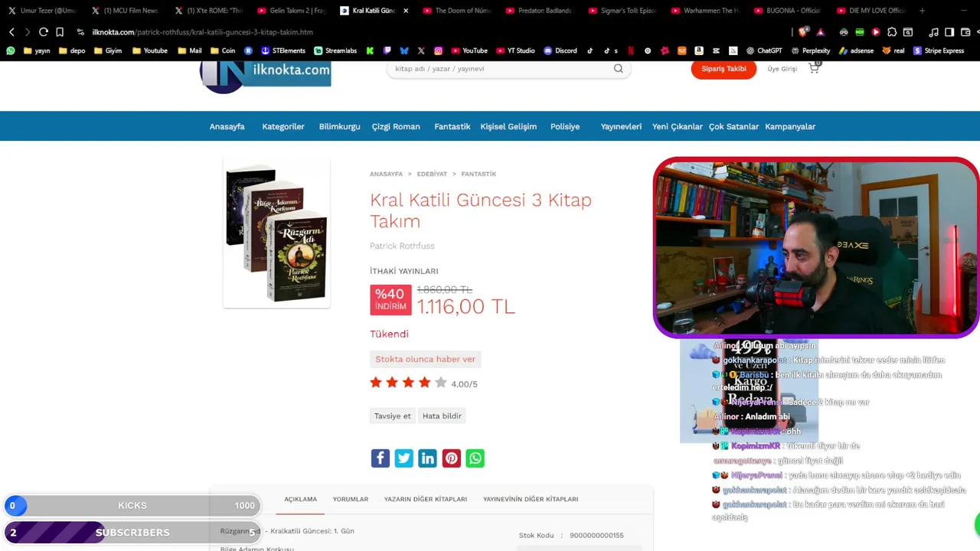Open the Brave Rewards triangle icon
This screenshot has height=551, width=980.
tap(820, 32)
